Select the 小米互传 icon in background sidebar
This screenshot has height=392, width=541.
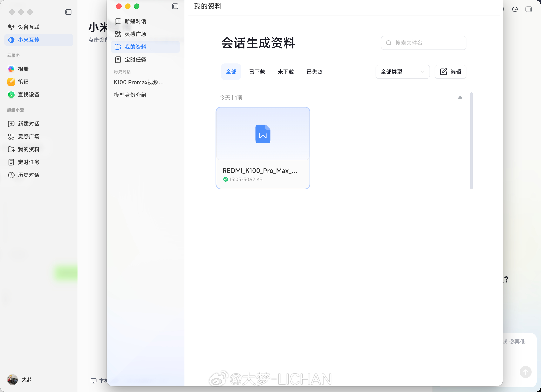click(11, 40)
